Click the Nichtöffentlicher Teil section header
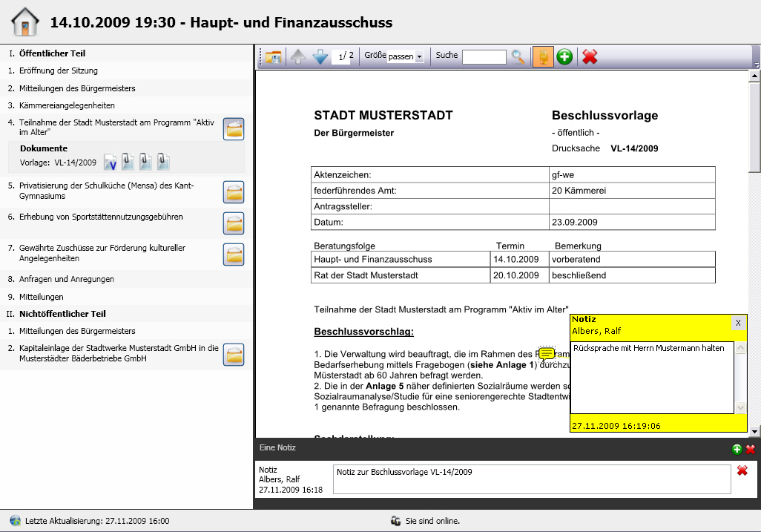This screenshot has height=532, width=761. (62, 314)
